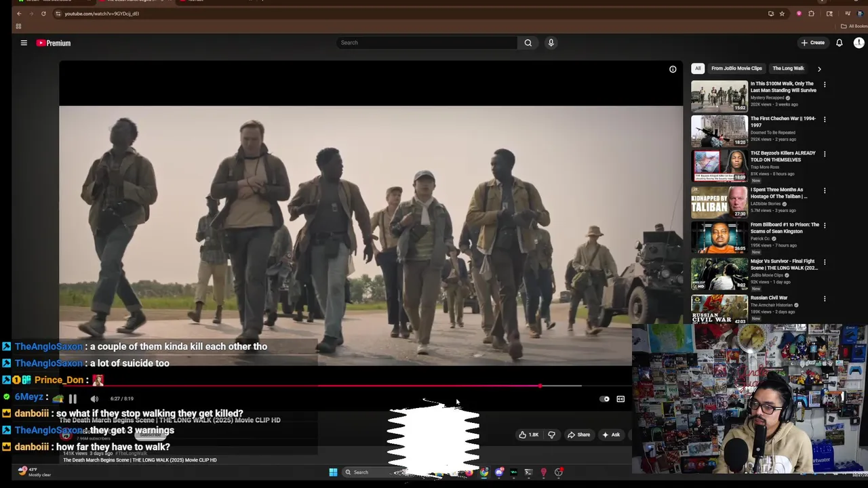
Task: Click the red map pin taskbar icon
Action: [x=543, y=472]
